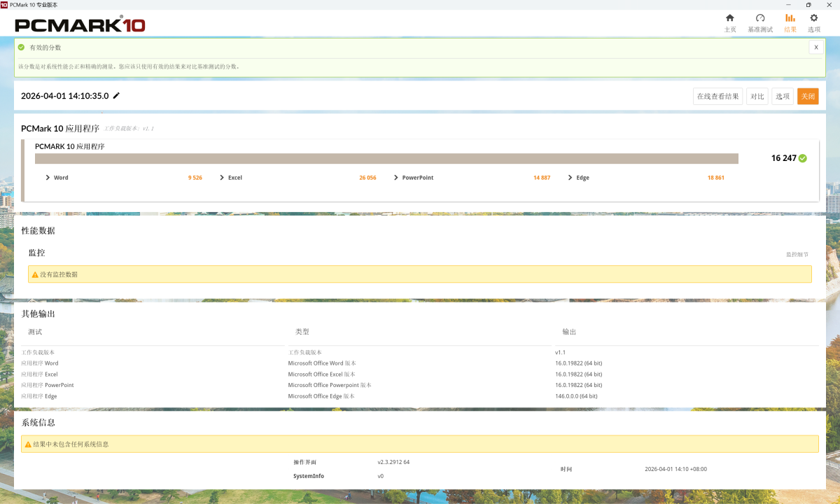Click the 类型 column header
840x504 pixels.
[302, 332]
